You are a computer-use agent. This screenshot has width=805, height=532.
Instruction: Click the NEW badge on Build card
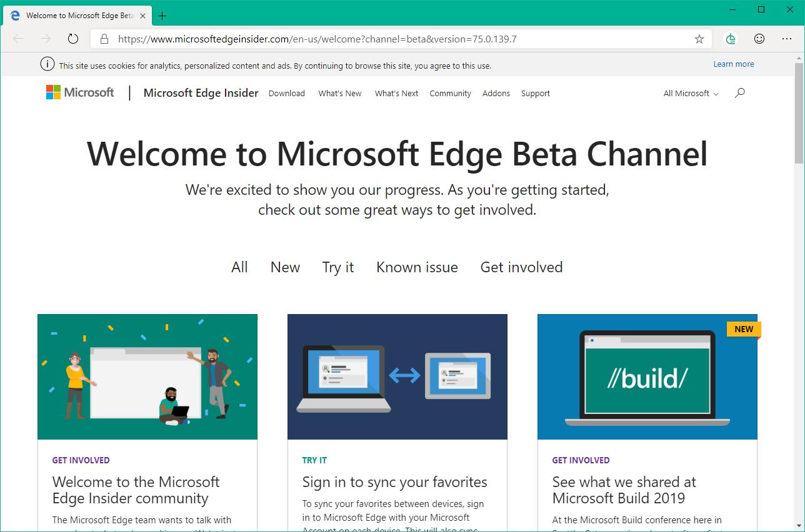[x=744, y=329]
